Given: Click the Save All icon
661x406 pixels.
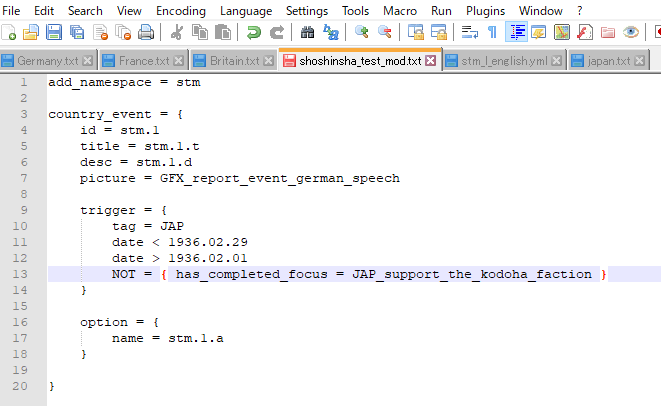Looking at the screenshot, I should (x=77, y=32).
